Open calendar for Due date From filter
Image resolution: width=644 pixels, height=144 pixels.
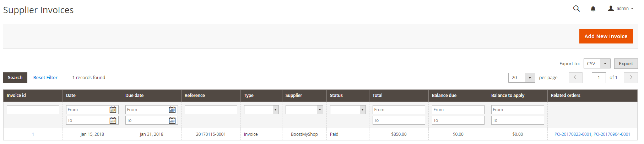[x=172, y=110]
